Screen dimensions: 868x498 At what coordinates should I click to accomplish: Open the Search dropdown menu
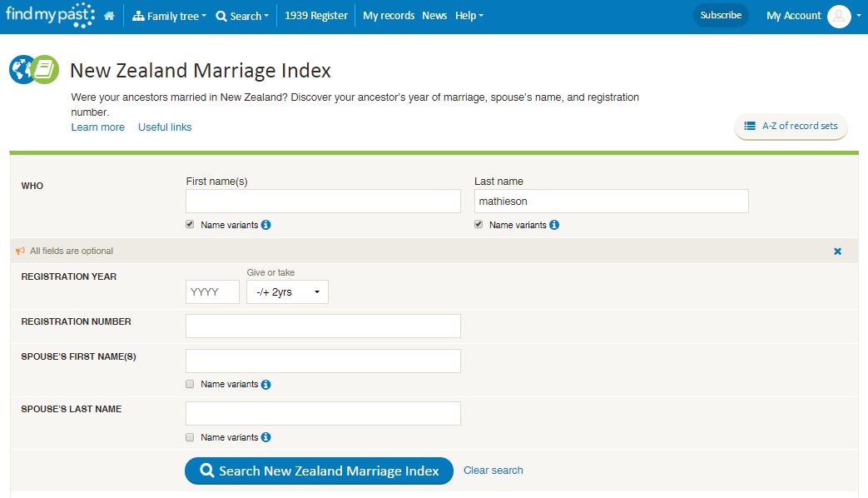pos(242,16)
